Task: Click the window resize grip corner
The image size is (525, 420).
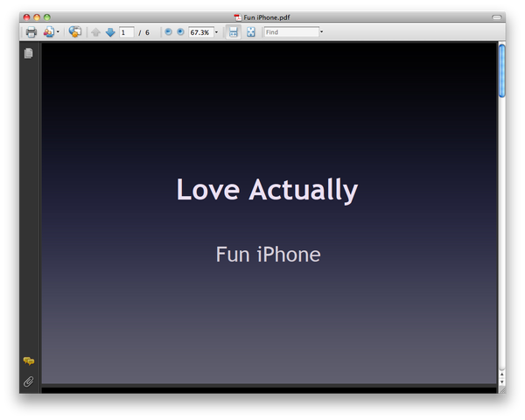Action: tap(502, 389)
